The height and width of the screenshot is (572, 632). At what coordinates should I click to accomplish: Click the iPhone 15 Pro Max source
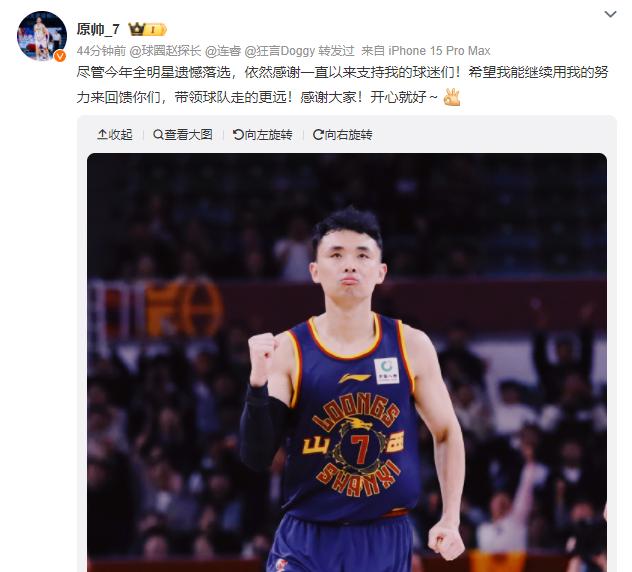pos(439,51)
